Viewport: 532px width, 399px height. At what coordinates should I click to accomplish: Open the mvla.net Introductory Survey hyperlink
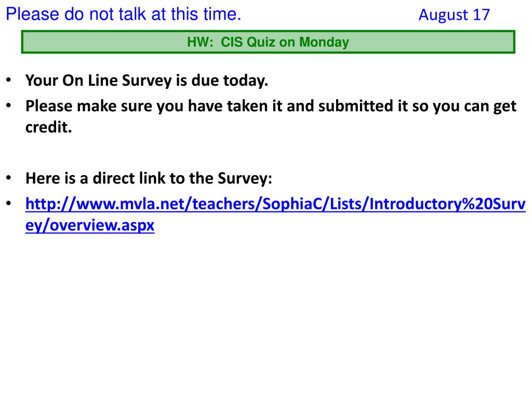(x=275, y=215)
